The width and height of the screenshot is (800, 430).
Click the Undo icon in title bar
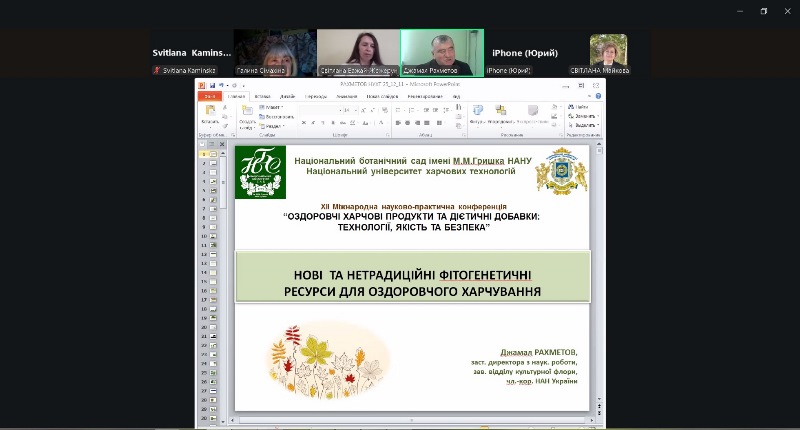(x=221, y=85)
